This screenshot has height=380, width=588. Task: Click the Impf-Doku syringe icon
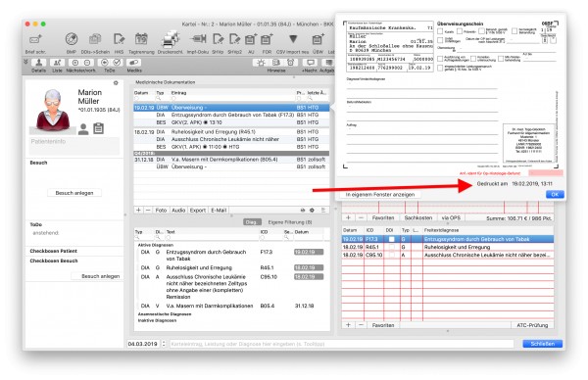point(198,38)
